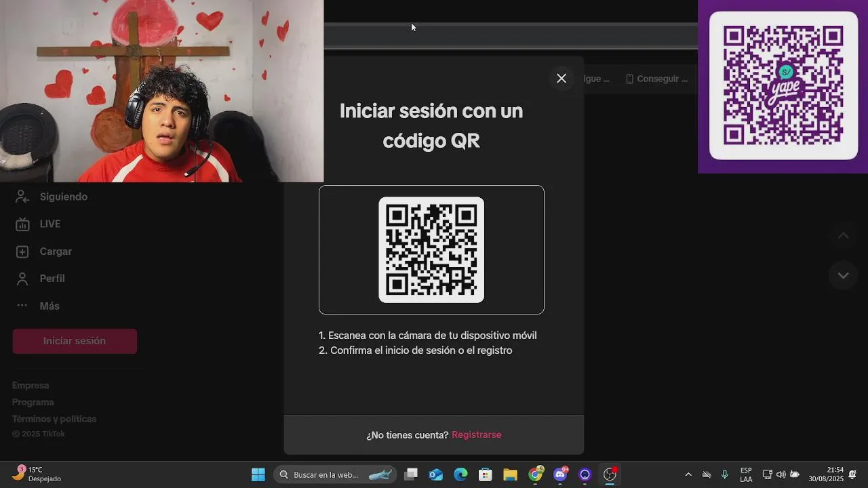The height and width of the screenshot is (488, 868).
Task: Click the taskbar search box
Action: click(x=335, y=474)
